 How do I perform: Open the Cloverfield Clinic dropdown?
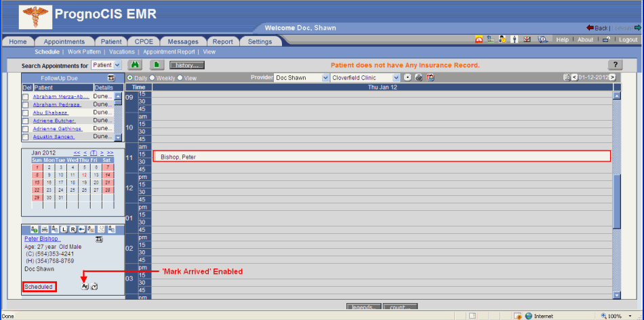365,77
